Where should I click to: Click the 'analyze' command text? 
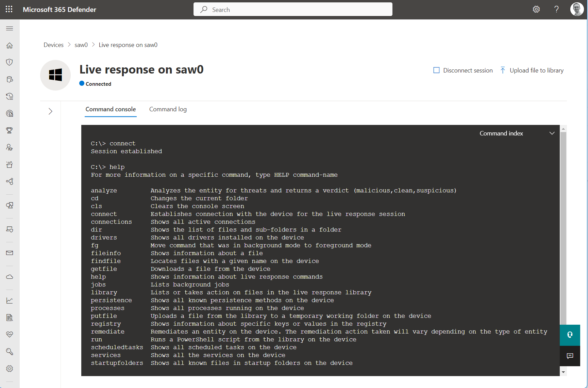[104, 191]
